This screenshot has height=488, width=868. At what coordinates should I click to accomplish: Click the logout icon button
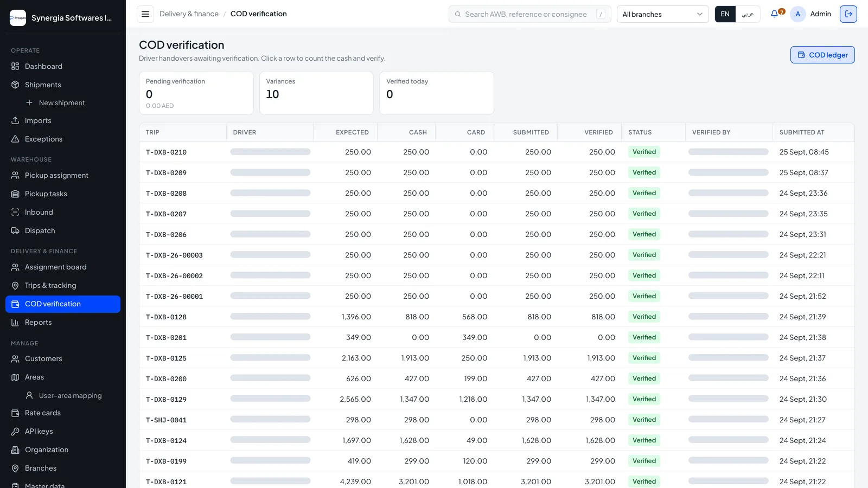click(848, 14)
